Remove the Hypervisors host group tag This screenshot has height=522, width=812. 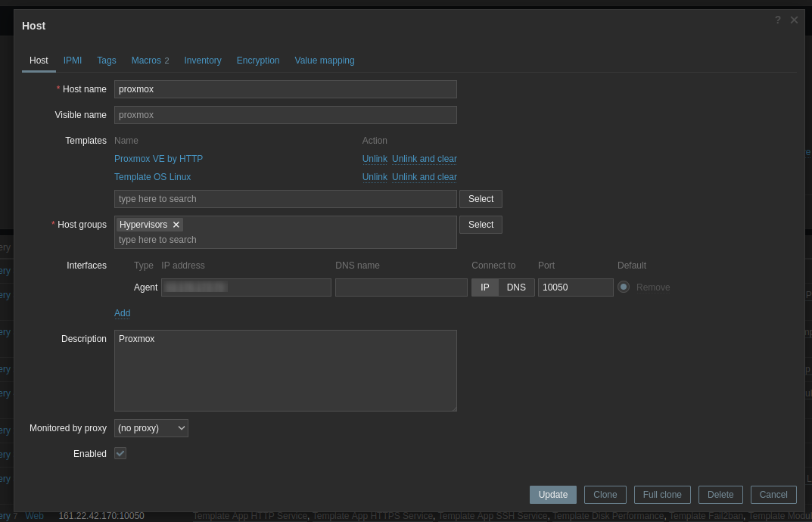tap(176, 225)
